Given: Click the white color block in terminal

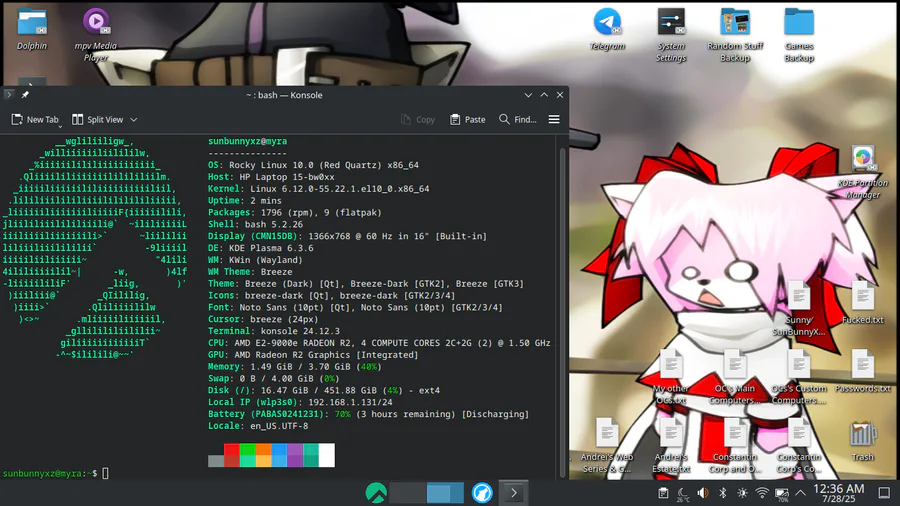Looking at the screenshot, I should click(x=327, y=455).
